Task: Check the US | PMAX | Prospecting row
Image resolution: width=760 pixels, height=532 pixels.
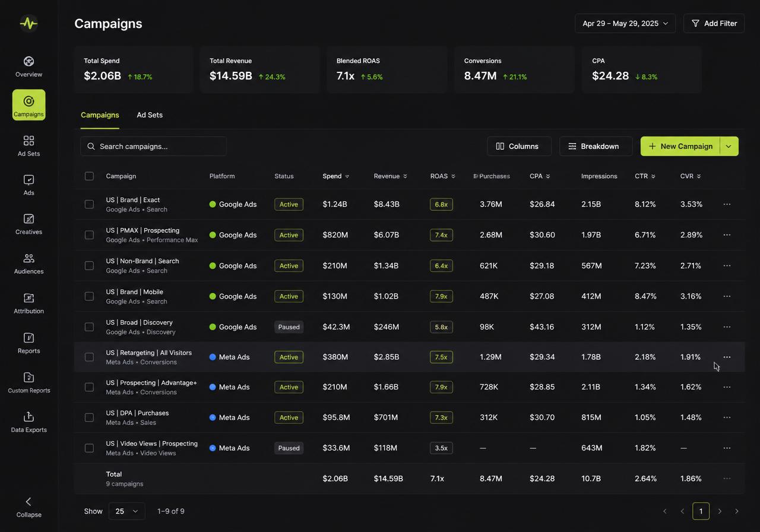Action: 89,235
